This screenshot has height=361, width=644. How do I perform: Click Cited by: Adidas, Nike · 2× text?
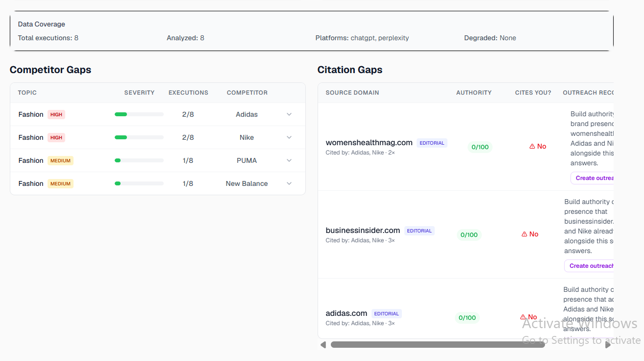coord(360,153)
